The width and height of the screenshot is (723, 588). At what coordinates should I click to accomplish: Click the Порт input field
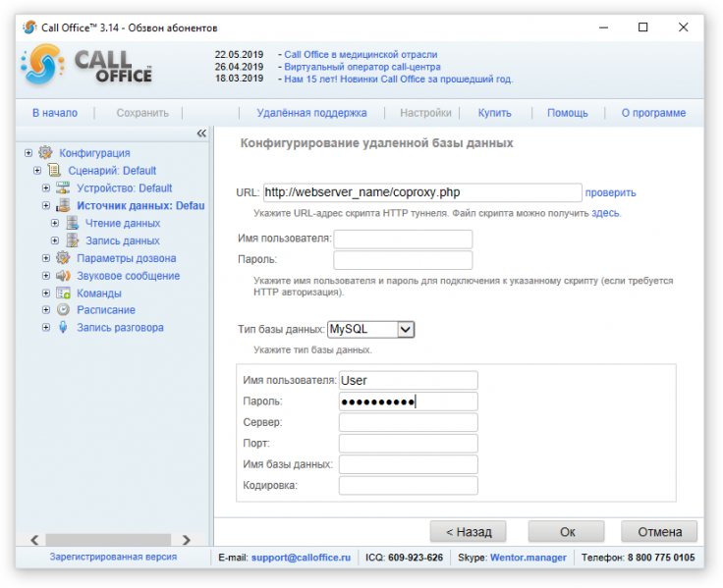click(x=408, y=444)
